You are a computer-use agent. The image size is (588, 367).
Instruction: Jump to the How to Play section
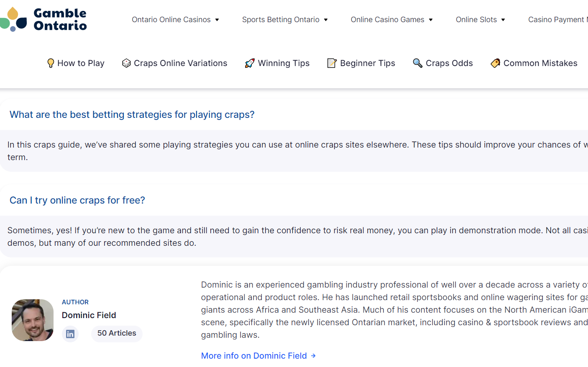(x=81, y=63)
